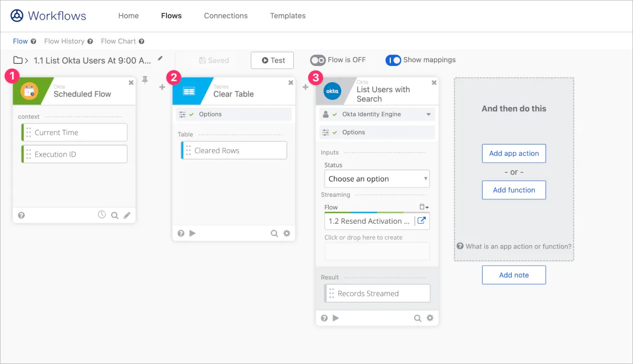Image resolution: width=633 pixels, height=364 pixels.
Task: Switch to the Flow Chart tab
Action: point(118,41)
